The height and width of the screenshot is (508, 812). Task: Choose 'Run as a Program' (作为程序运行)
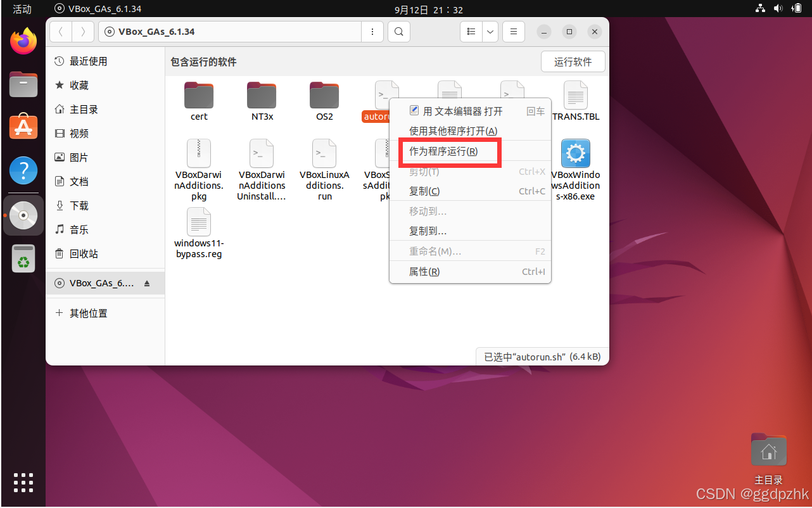pos(470,151)
